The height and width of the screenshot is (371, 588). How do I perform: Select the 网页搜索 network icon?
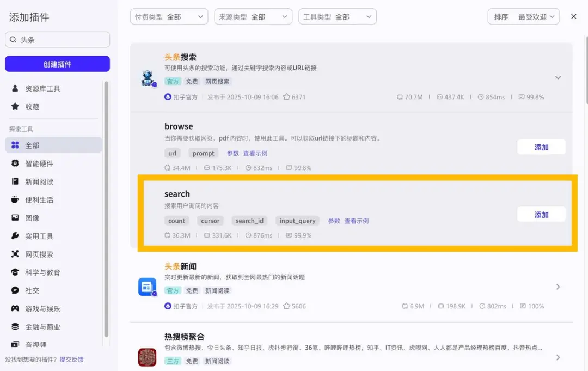[15, 254]
